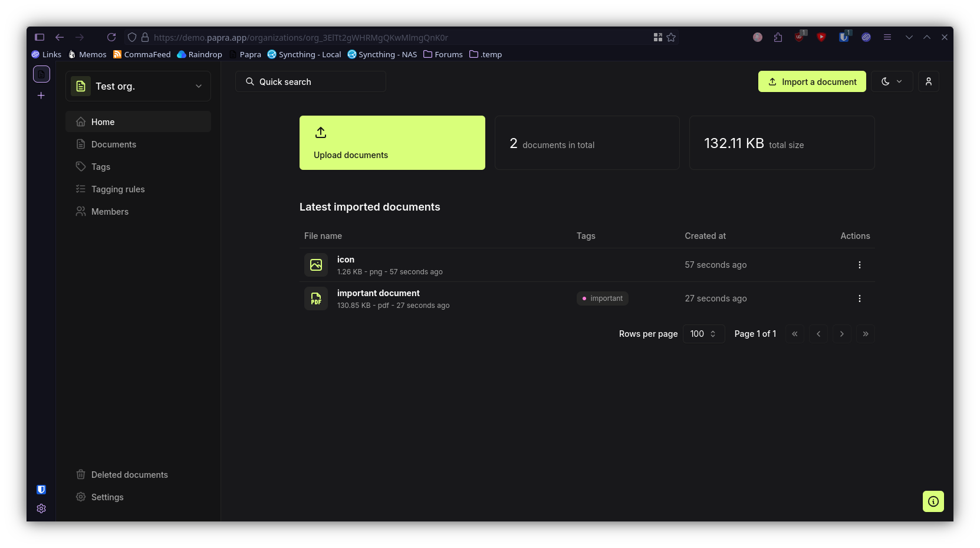
Task: Click Import a document
Action: click(811, 81)
